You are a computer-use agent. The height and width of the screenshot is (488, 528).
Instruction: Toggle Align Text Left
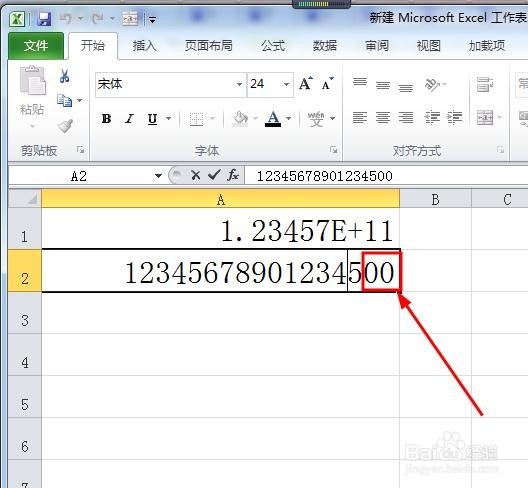pos(360,118)
